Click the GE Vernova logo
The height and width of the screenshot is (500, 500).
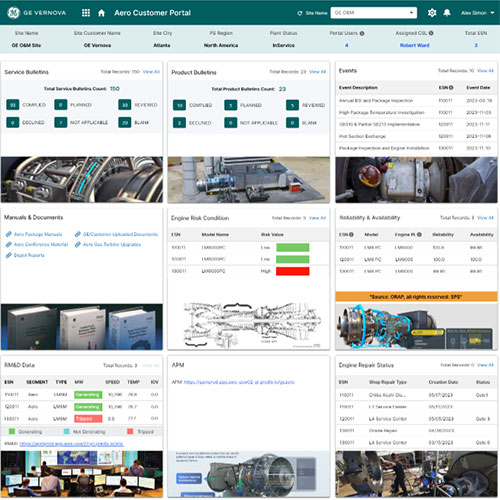[37, 13]
